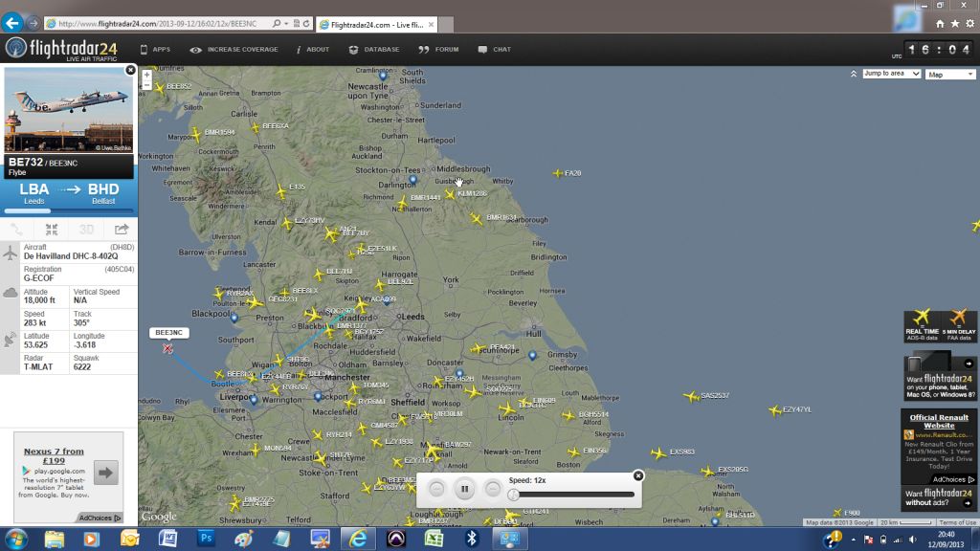
Task: Increase playback speed button
Action: click(493, 489)
